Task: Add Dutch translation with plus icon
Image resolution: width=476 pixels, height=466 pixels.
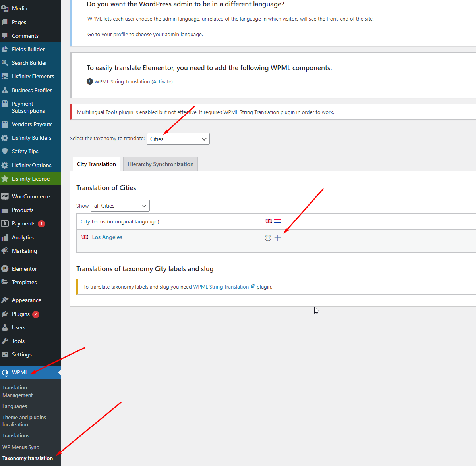Action: (277, 238)
